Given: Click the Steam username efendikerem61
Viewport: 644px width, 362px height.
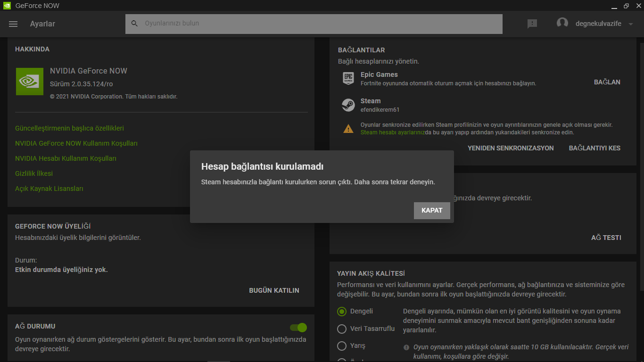Looking at the screenshot, I should [x=380, y=110].
